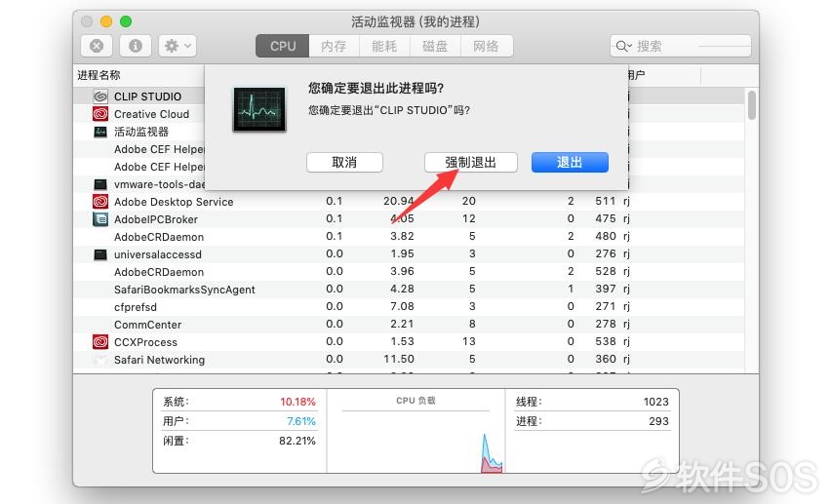The image size is (831, 504).
Task: Click the universalaccessd terminal icon
Action: coord(100,254)
